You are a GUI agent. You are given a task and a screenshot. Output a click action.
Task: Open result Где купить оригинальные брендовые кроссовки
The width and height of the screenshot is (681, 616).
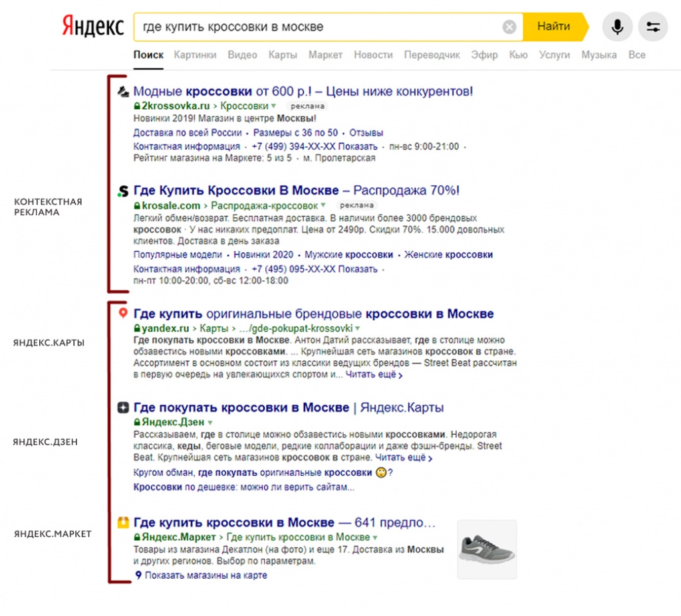pyautogui.click(x=314, y=314)
